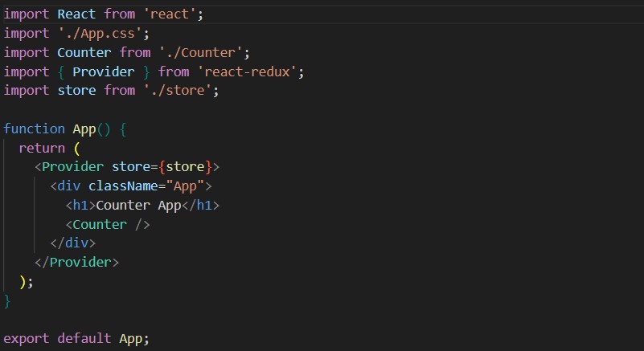Click Provider inside the import braces
Screen dimensions: 644x351
pos(104,71)
